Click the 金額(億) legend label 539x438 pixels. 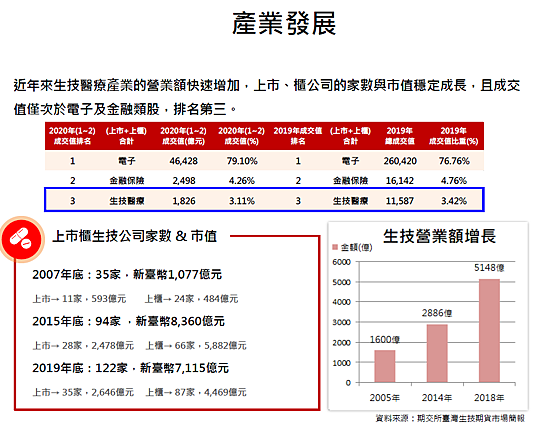(x=356, y=247)
